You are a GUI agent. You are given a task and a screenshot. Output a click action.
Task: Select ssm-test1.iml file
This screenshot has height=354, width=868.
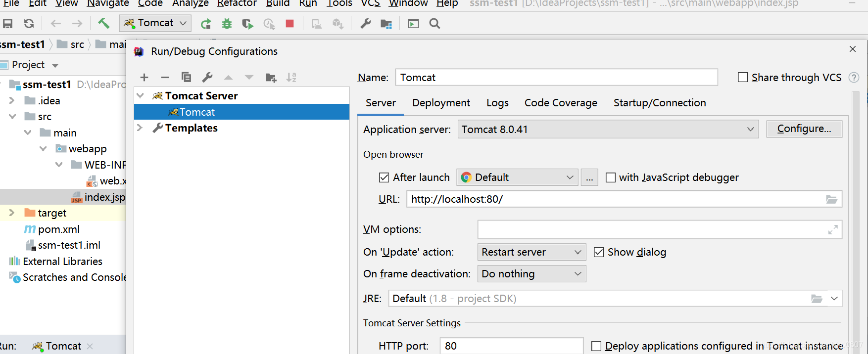point(69,245)
